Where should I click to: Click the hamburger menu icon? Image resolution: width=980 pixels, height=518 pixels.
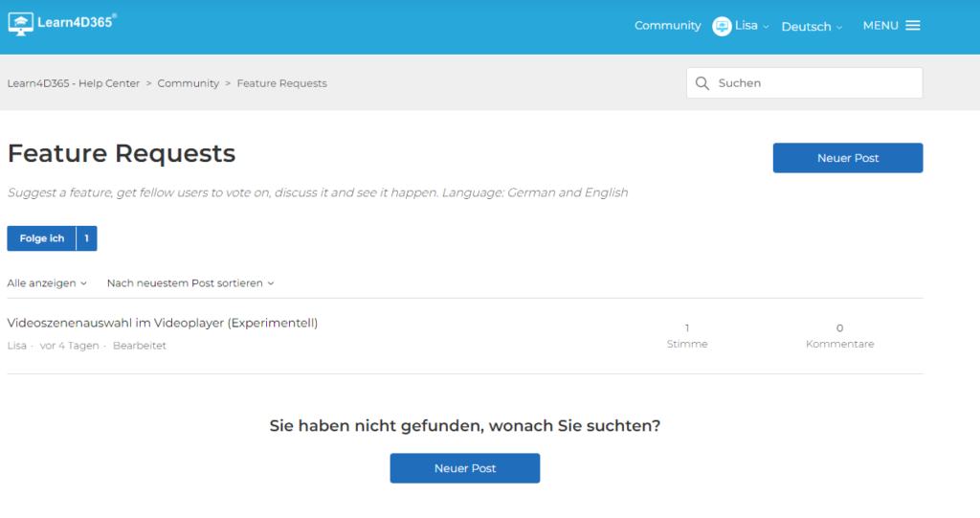tap(913, 26)
